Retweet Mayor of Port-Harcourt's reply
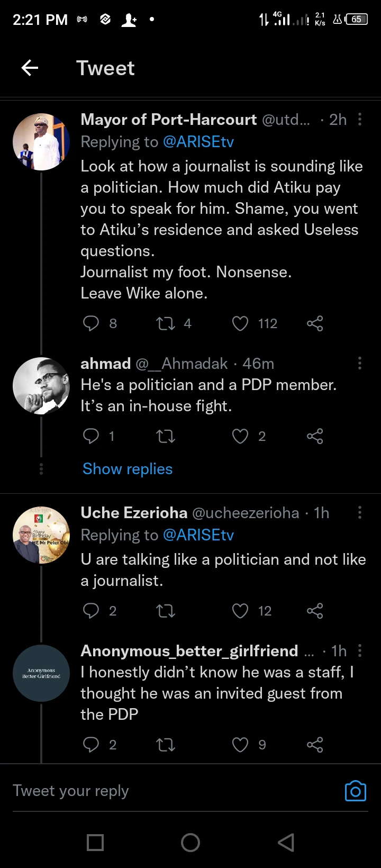Viewport: 381px width, 868px height. (166, 323)
